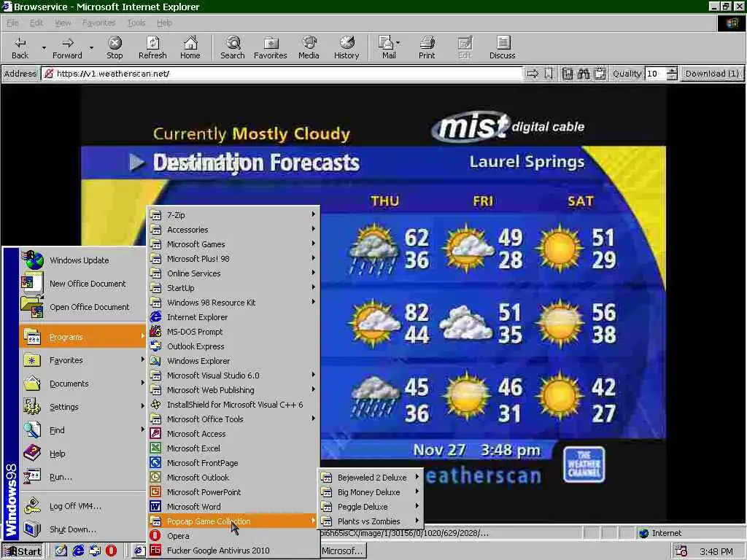The width and height of the screenshot is (747, 560).
Task: Expand the 7-Zip submenu
Action: coord(233,215)
